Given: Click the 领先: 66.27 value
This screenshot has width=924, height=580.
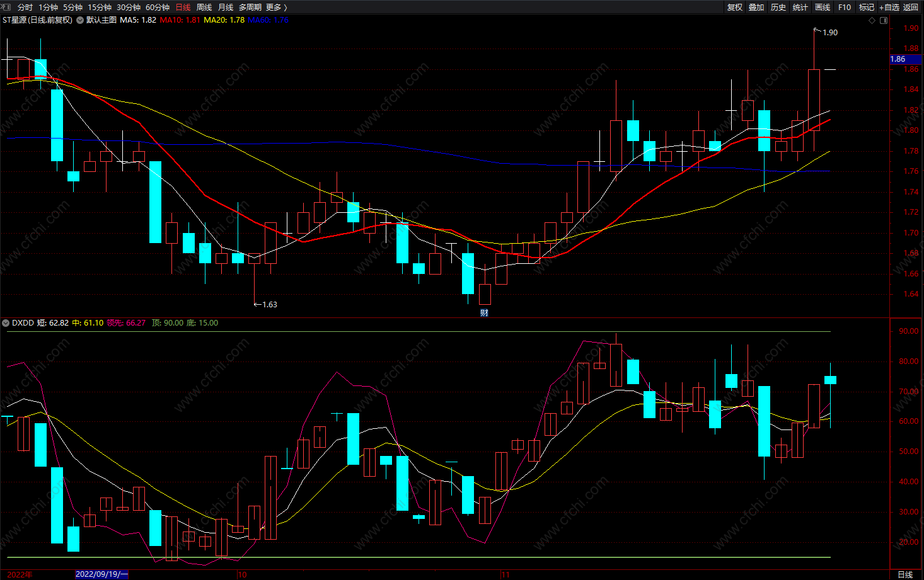Looking at the screenshot, I should pyautogui.click(x=126, y=323).
